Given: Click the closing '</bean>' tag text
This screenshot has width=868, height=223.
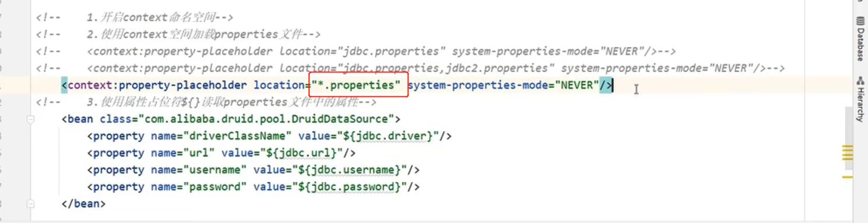Looking at the screenshot, I should coord(84,204).
